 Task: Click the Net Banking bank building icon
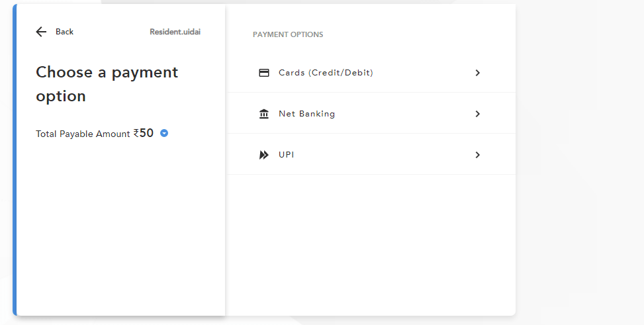coord(264,114)
